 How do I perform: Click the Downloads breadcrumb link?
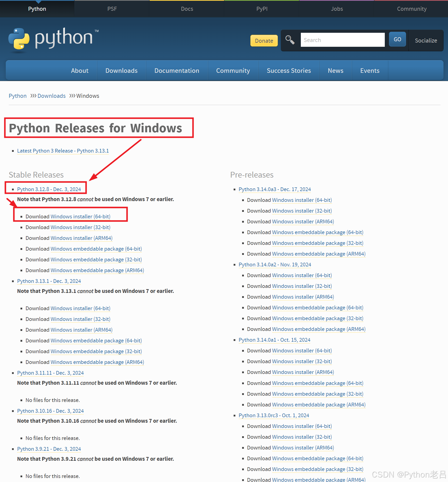[x=51, y=96]
